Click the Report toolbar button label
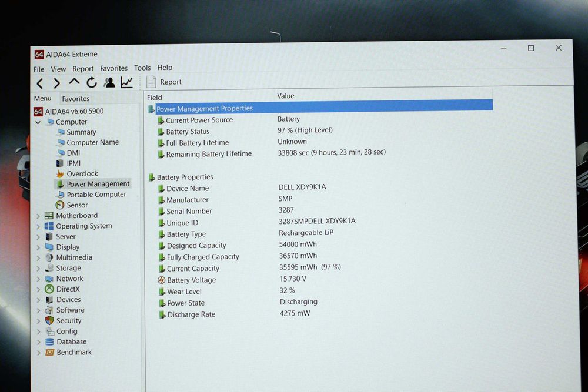The image size is (588, 392). (x=171, y=82)
